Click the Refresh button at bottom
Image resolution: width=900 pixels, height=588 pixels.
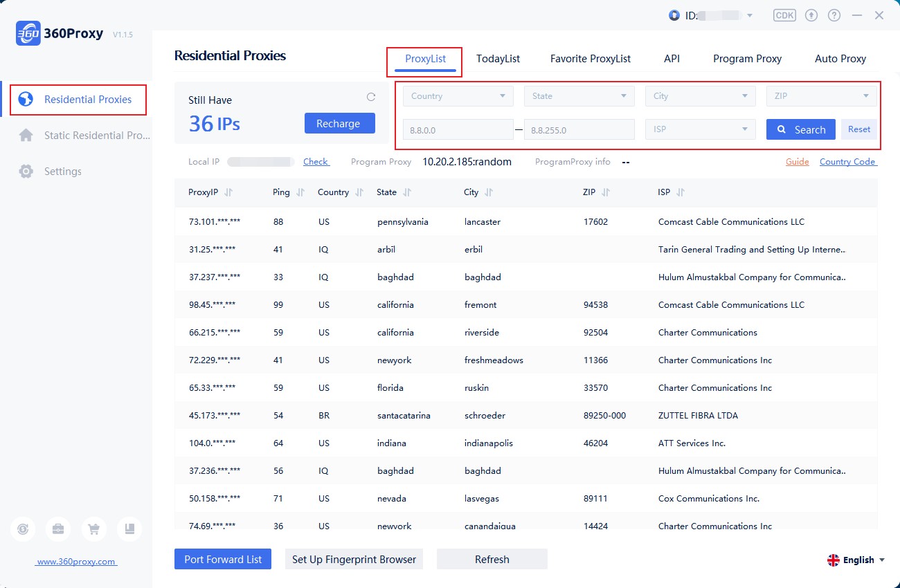492,559
